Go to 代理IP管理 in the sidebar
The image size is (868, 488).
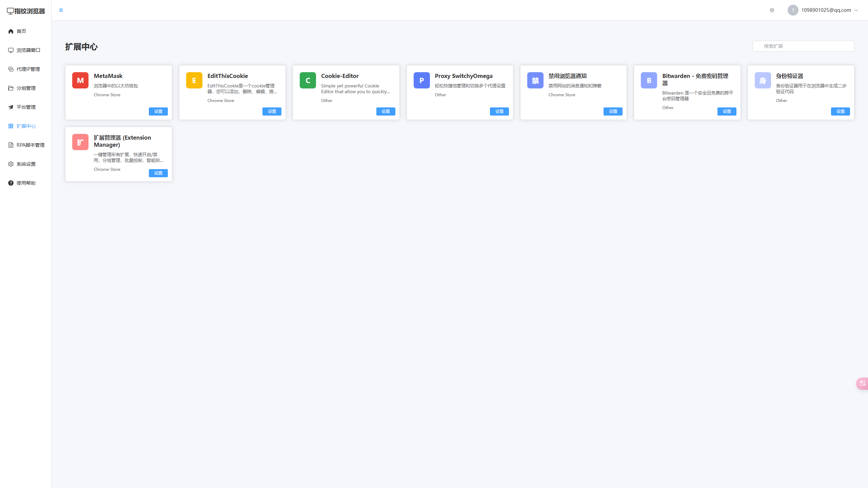(28, 69)
